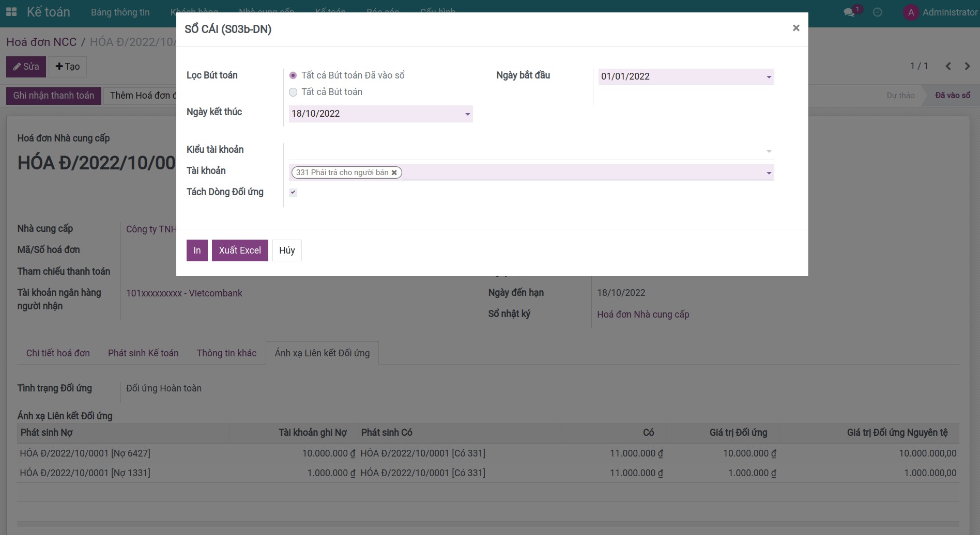This screenshot has height=535, width=980.
Task: Close the Sổ Cái dialog
Action: pyautogui.click(x=796, y=28)
